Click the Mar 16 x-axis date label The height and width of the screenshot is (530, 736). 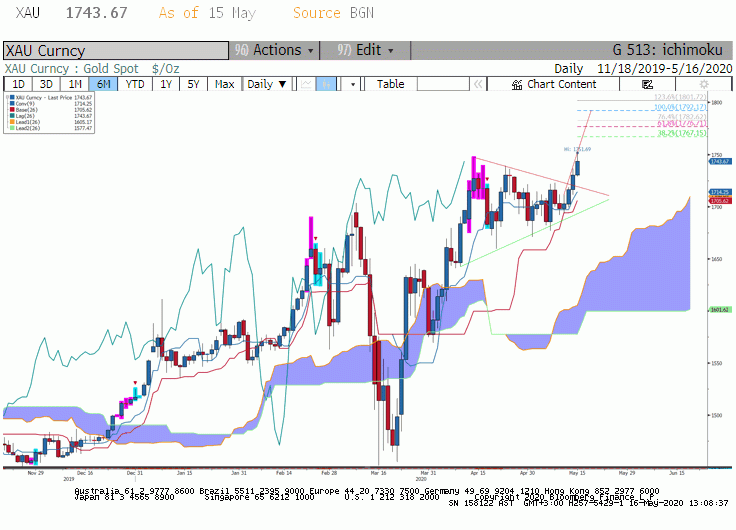[378, 473]
